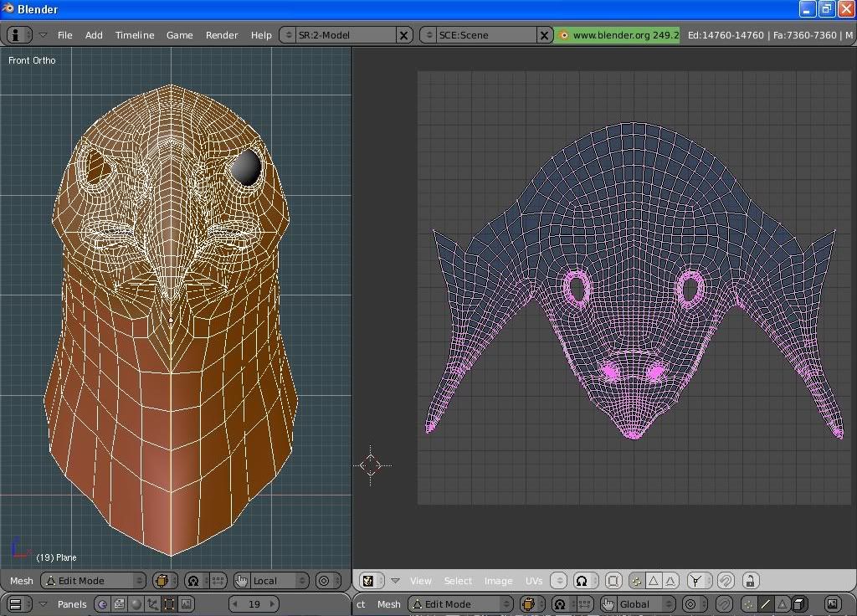
Task: Open the Logic context in Panels header
Action: click(x=102, y=603)
